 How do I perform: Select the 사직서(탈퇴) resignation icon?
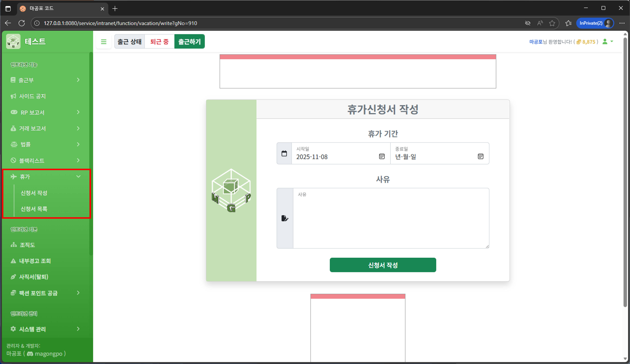click(13, 277)
